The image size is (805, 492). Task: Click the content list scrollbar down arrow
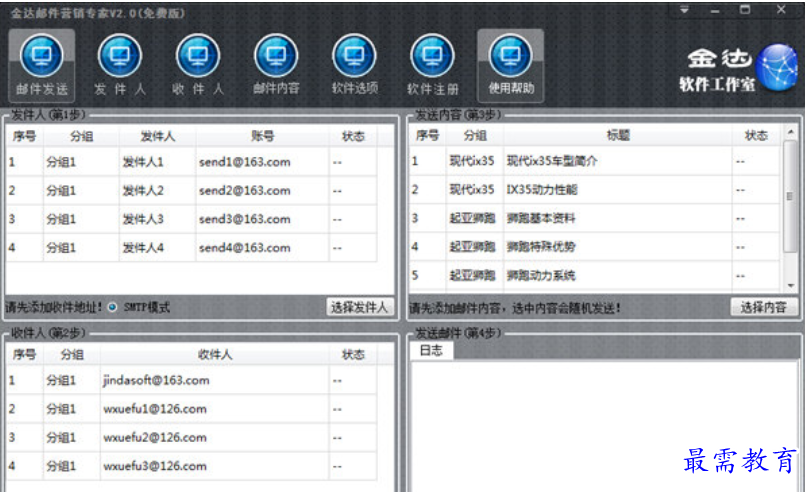tap(791, 286)
